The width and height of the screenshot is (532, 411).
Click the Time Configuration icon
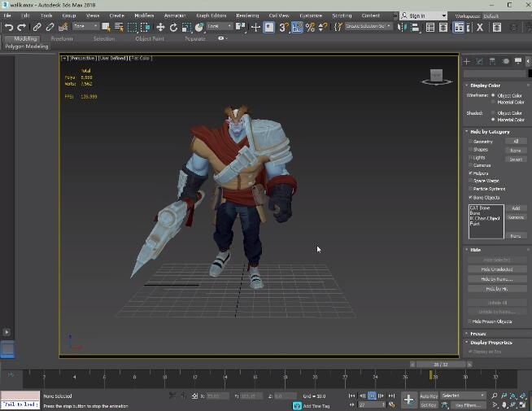point(392,404)
